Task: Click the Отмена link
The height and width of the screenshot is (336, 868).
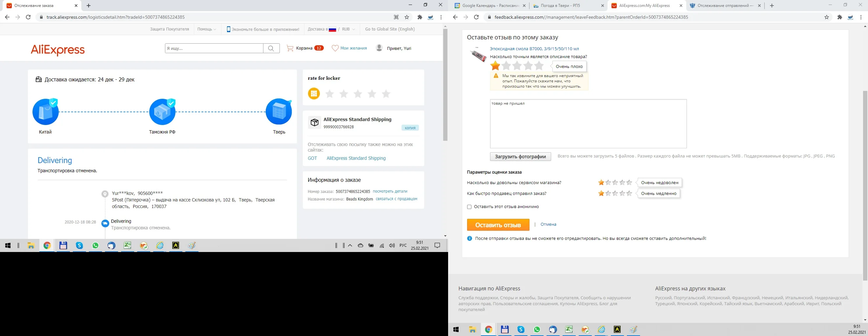Action: point(548,224)
